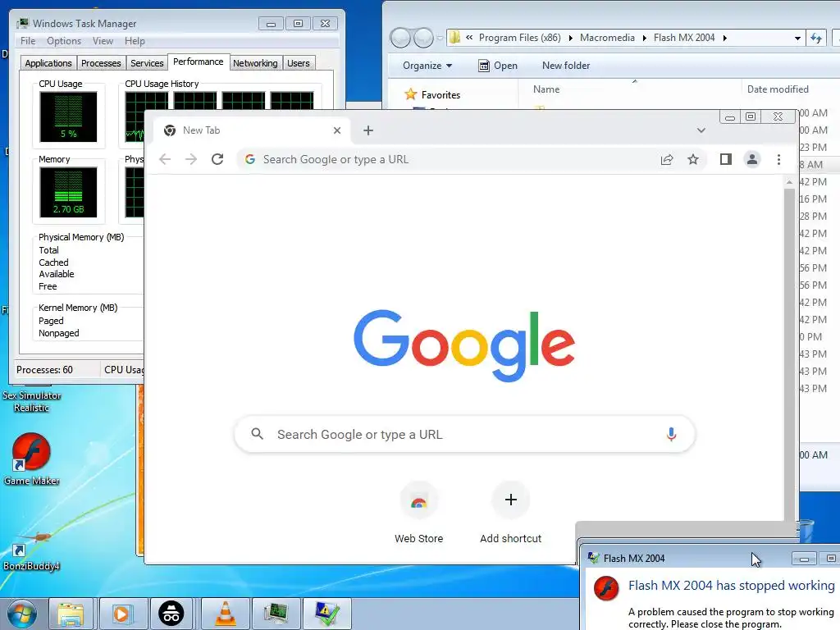Open the Web Store shortcut
The image size is (840, 630).
(x=418, y=513)
